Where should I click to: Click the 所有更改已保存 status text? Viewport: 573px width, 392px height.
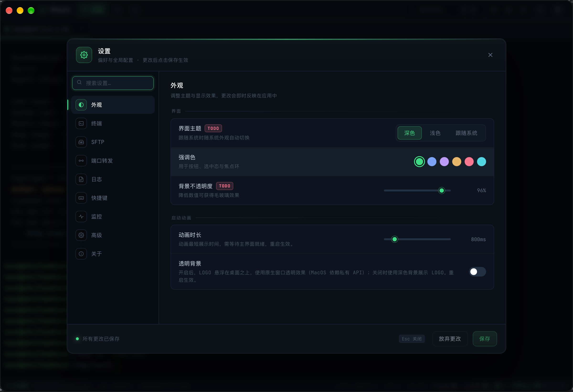click(x=101, y=339)
